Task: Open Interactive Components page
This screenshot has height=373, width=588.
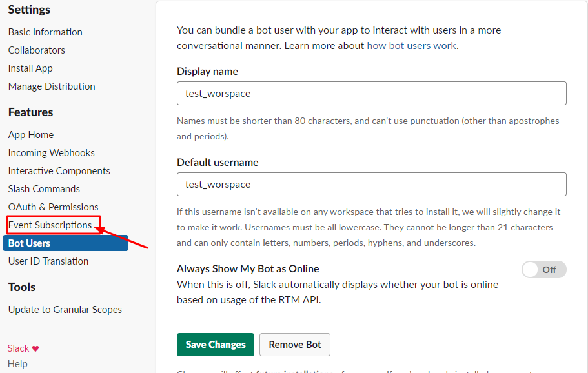Action: 59,171
